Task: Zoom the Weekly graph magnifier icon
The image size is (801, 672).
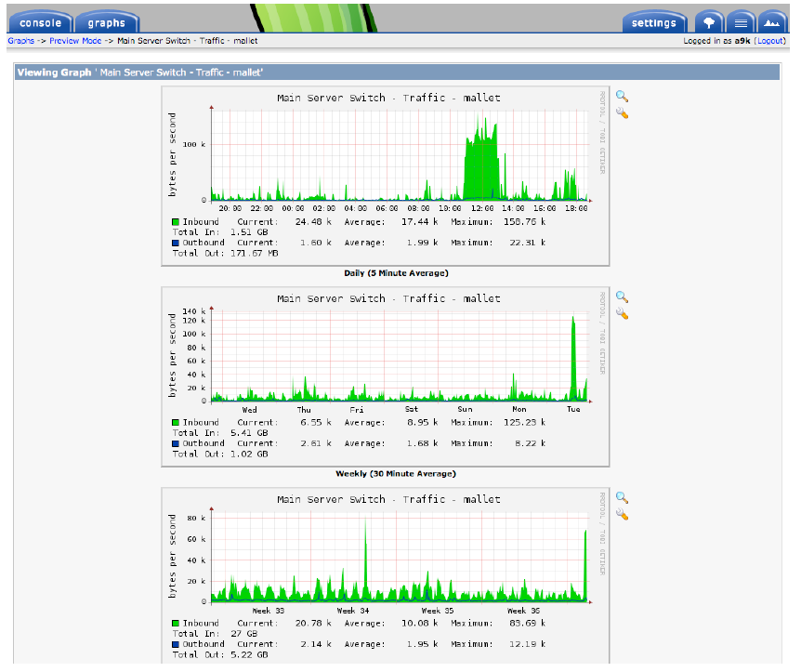Action: pyautogui.click(x=622, y=296)
